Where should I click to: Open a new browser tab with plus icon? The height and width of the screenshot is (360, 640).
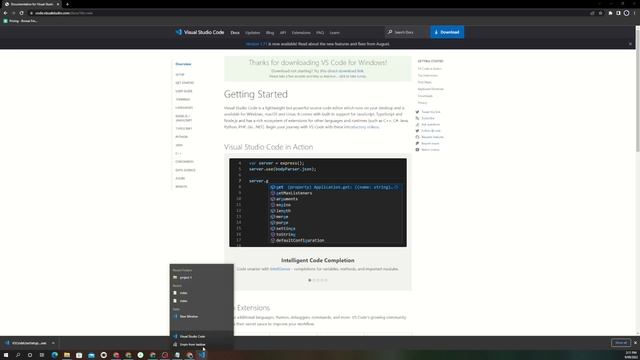pos(67,4)
